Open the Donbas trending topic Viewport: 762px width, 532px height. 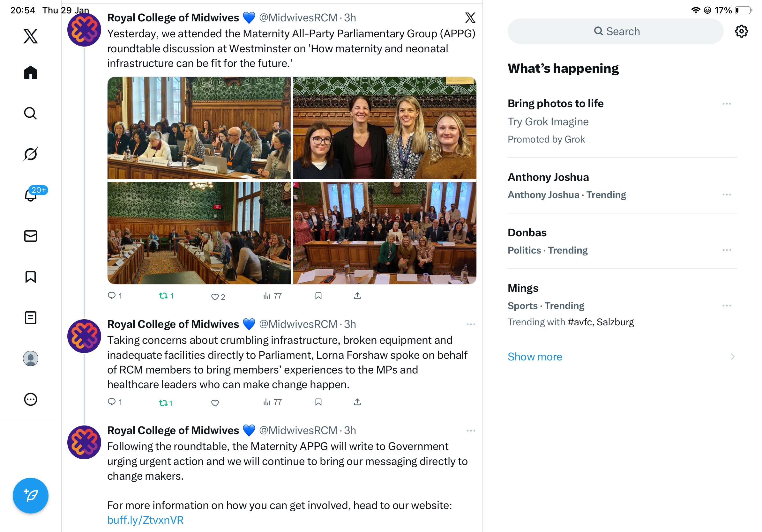click(527, 233)
